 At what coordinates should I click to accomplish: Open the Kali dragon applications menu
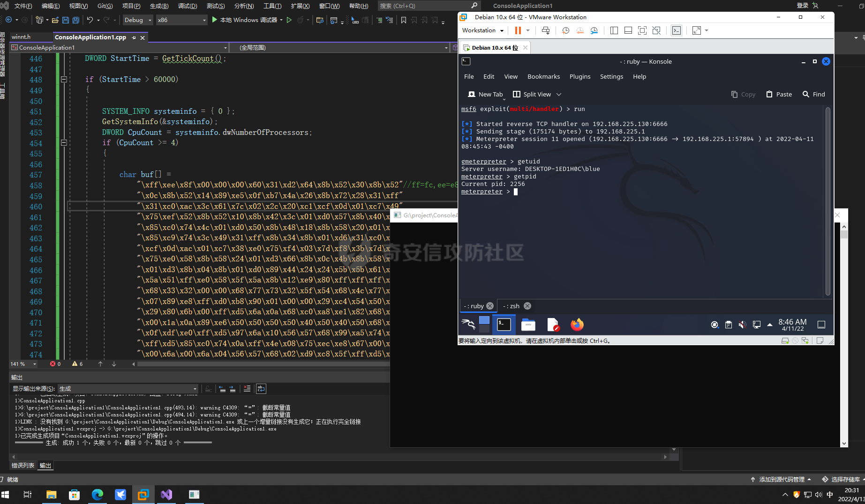pyautogui.click(x=468, y=325)
